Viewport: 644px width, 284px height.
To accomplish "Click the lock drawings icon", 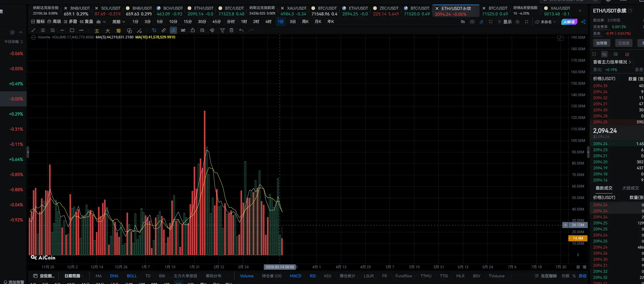I will click(x=193, y=30).
